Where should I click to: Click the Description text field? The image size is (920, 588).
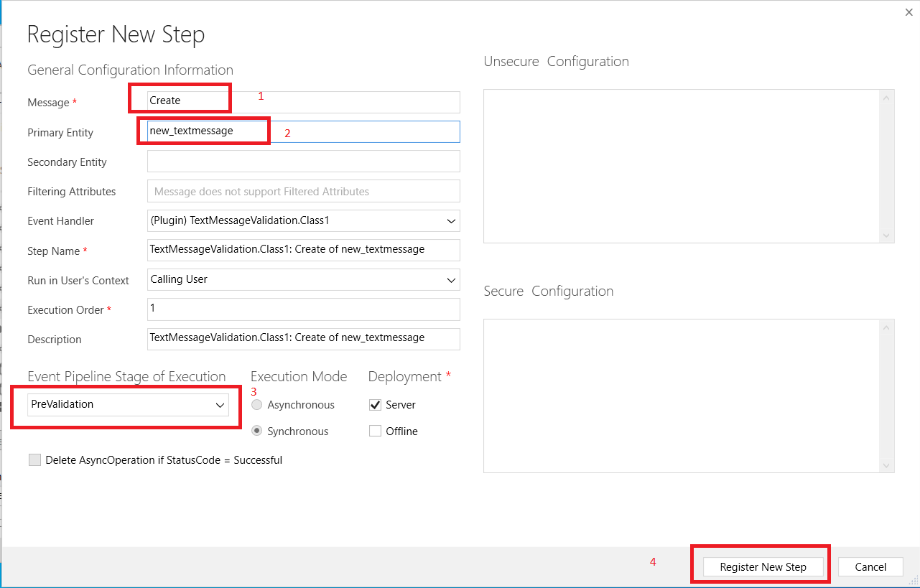click(x=303, y=338)
